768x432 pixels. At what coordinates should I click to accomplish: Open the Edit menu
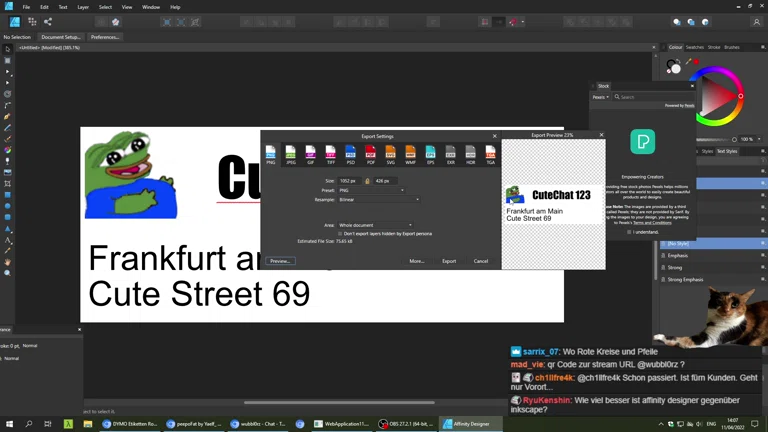click(x=44, y=7)
